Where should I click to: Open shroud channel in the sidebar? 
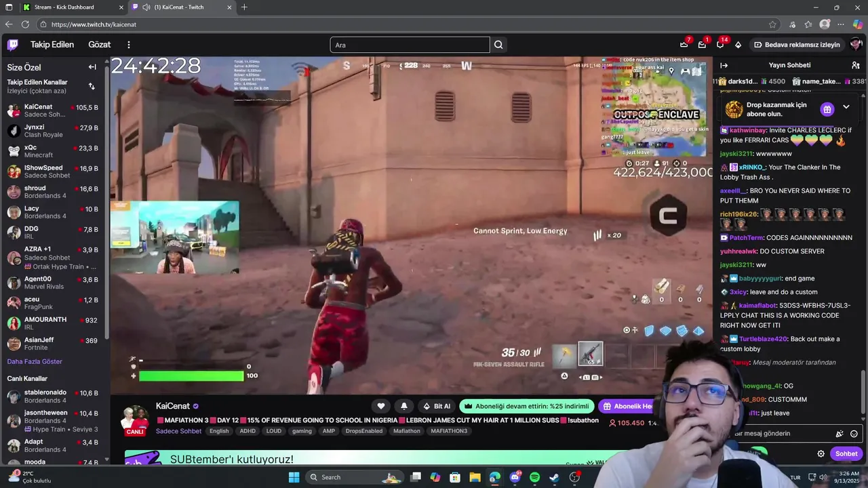click(54, 192)
